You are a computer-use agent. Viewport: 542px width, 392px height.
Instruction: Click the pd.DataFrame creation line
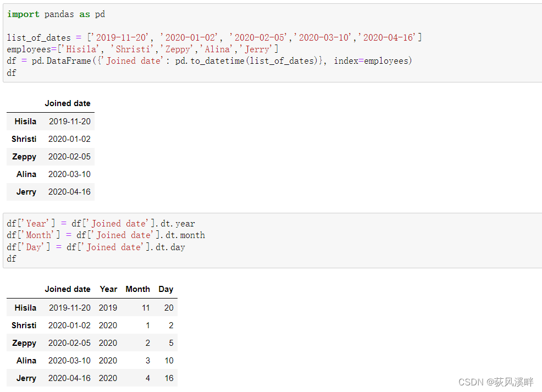(x=209, y=61)
